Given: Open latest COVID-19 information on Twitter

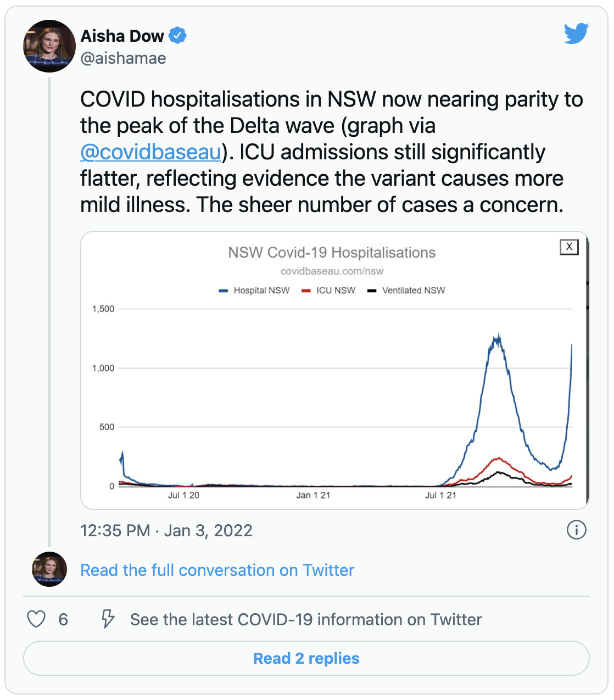Looking at the screenshot, I should pyautogui.click(x=306, y=620).
